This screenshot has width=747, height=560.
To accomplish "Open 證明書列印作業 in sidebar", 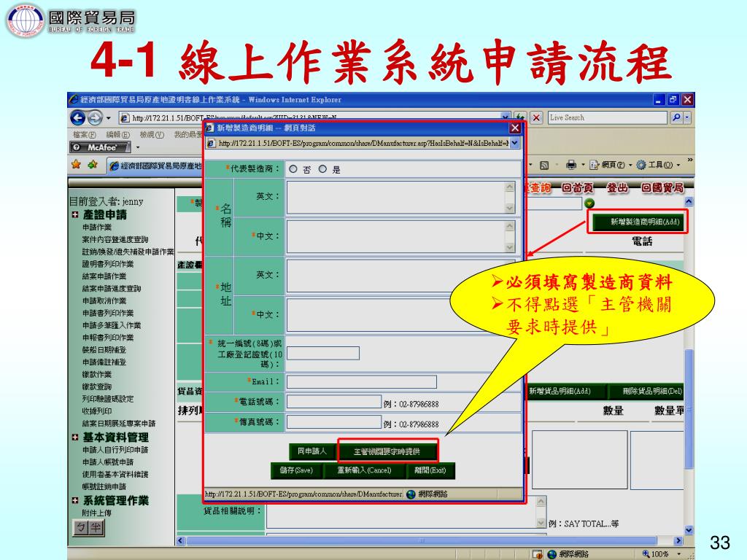I will coord(108,264).
